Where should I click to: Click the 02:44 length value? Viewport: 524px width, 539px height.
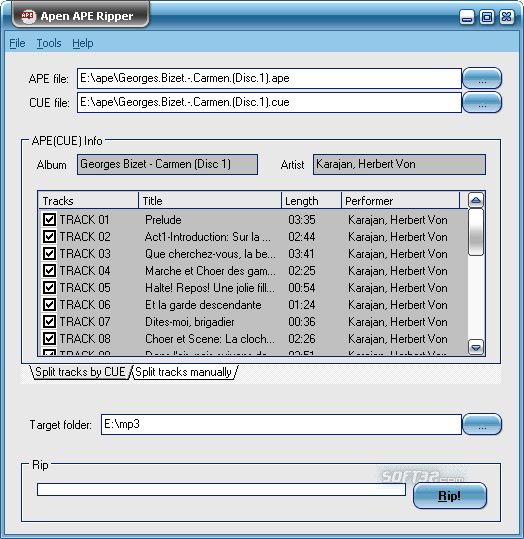coord(302,237)
